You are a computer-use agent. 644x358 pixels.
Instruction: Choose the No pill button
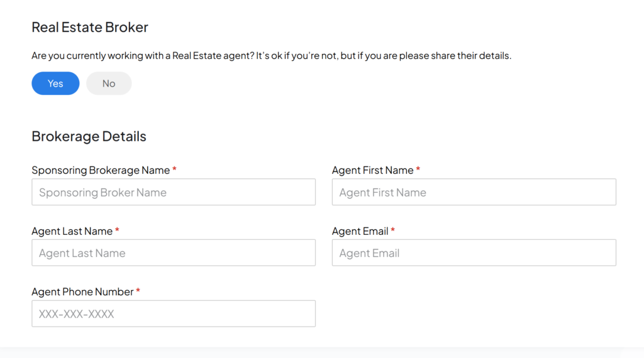[x=109, y=84]
